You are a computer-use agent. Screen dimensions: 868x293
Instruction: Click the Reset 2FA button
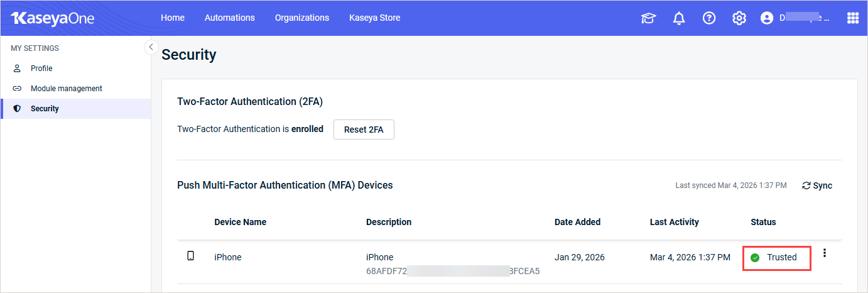click(x=364, y=130)
